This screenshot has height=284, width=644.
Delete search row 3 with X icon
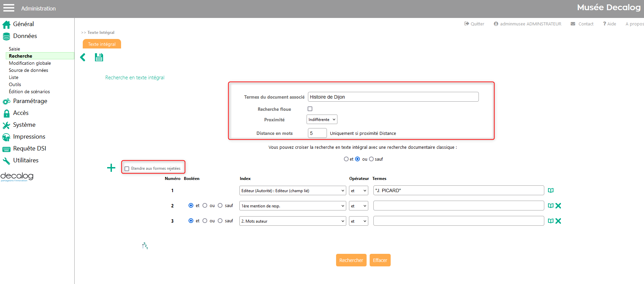[x=558, y=221]
